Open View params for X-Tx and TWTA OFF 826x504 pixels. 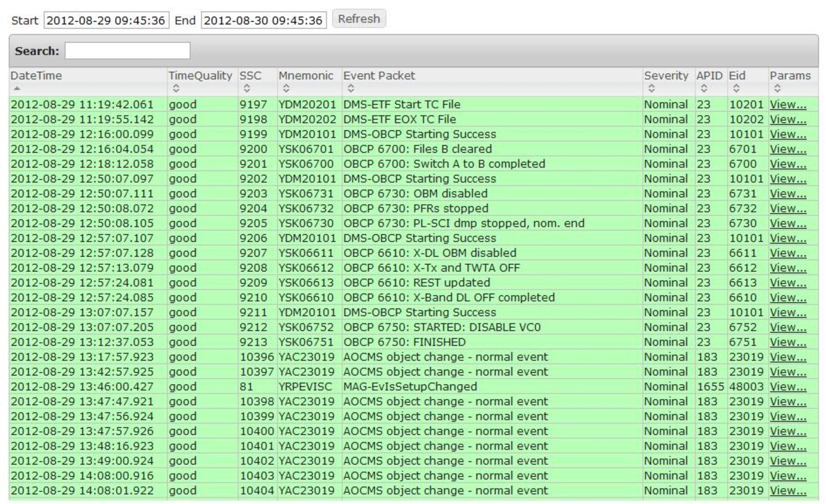coord(788,267)
